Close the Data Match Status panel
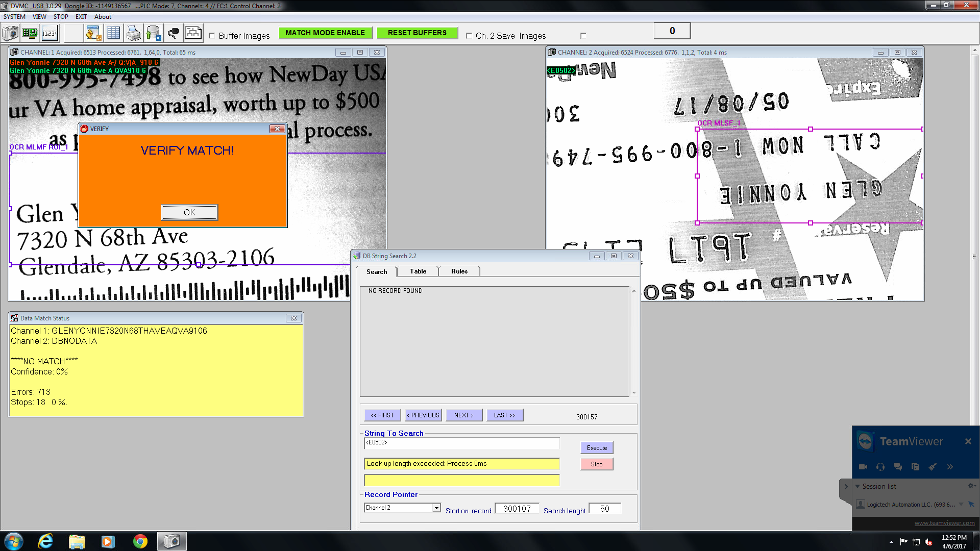980x551 pixels. pyautogui.click(x=293, y=318)
